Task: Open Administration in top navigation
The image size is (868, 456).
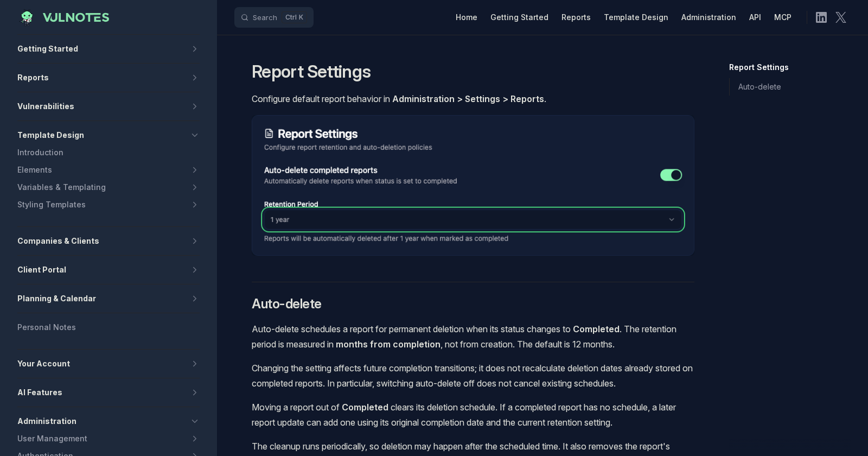Action: tap(709, 17)
